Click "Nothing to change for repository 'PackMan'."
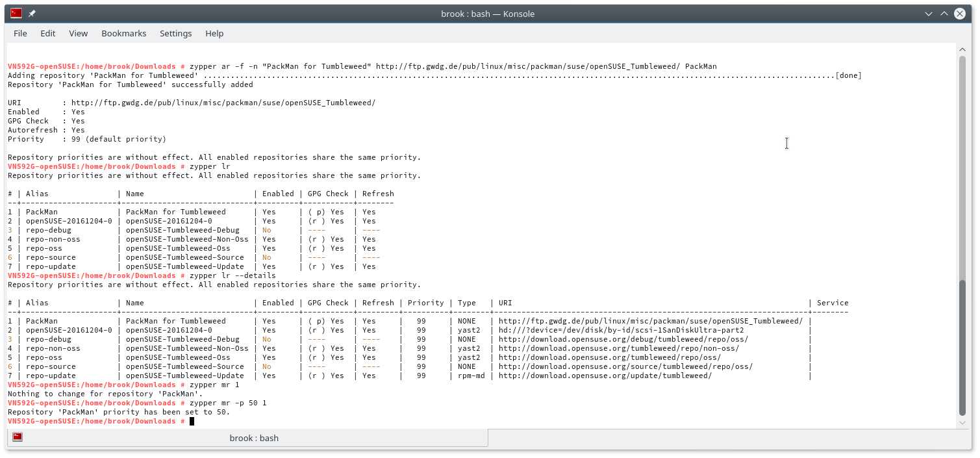980x458 pixels. (x=105, y=394)
